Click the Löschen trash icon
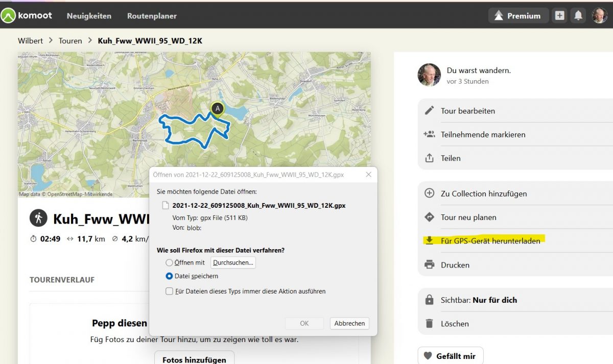The height and width of the screenshot is (364, 613). click(430, 324)
